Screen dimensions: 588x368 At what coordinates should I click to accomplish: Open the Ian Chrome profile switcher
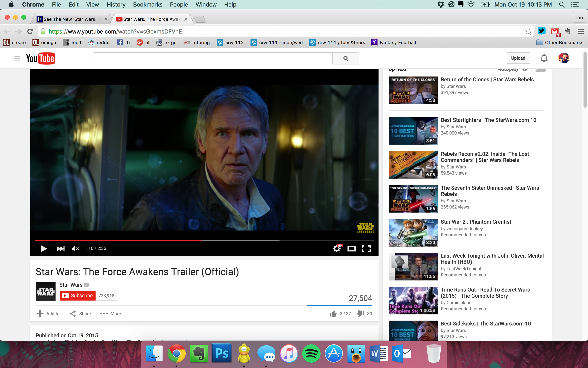(579, 18)
